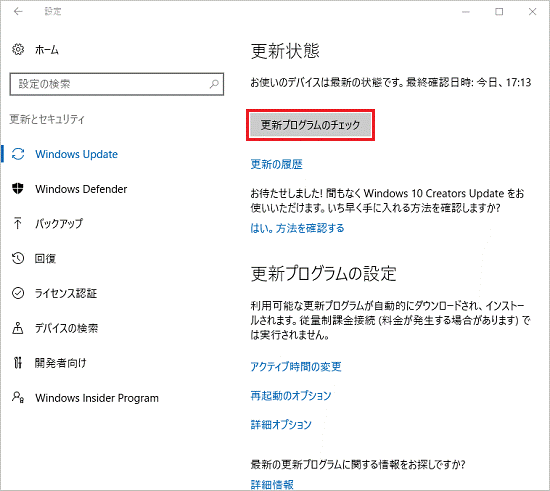Go to バックアップ section
Viewport: 550px width, 491px height.
coord(59,223)
